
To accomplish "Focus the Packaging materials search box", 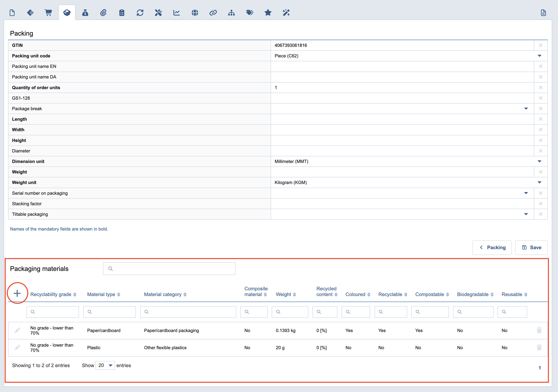I will point(169,269).
